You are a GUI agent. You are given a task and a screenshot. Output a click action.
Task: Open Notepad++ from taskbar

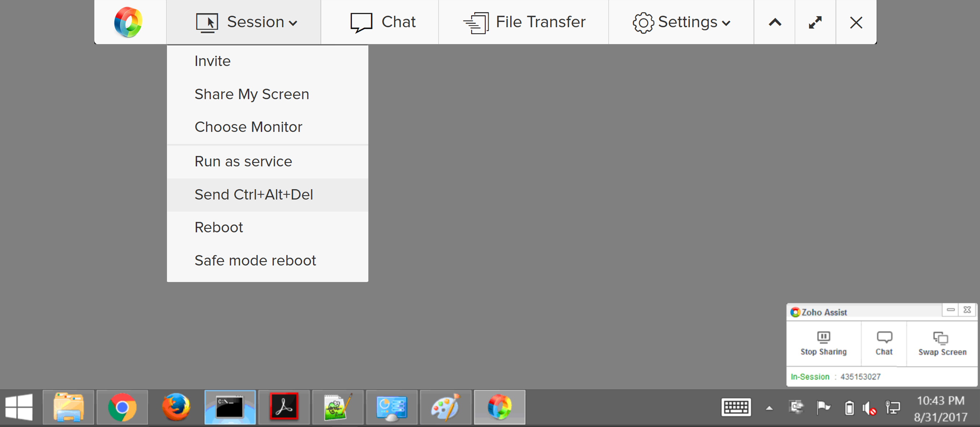coord(338,407)
